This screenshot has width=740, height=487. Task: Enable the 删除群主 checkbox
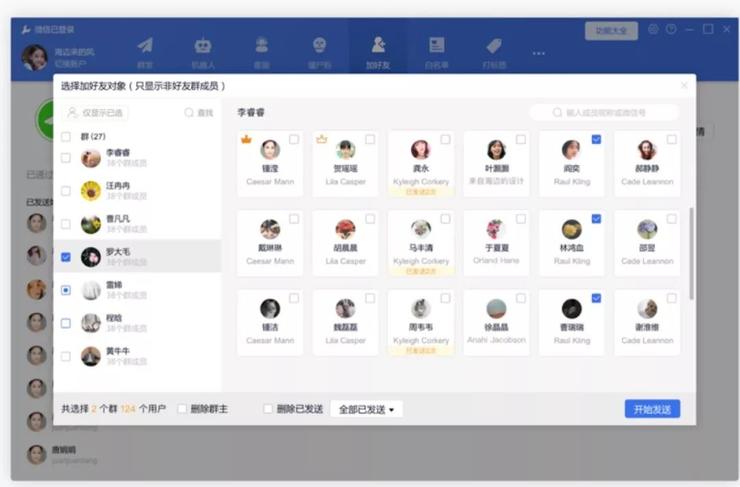pyautogui.click(x=182, y=409)
